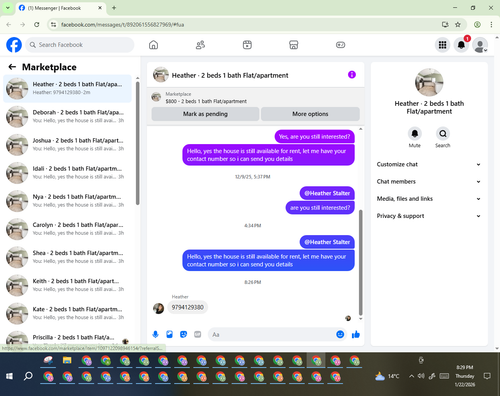Image resolution: width=500 pixels, height=396 pixels.
Task: Open Windows Start menu
Action: tap(9, 376)
